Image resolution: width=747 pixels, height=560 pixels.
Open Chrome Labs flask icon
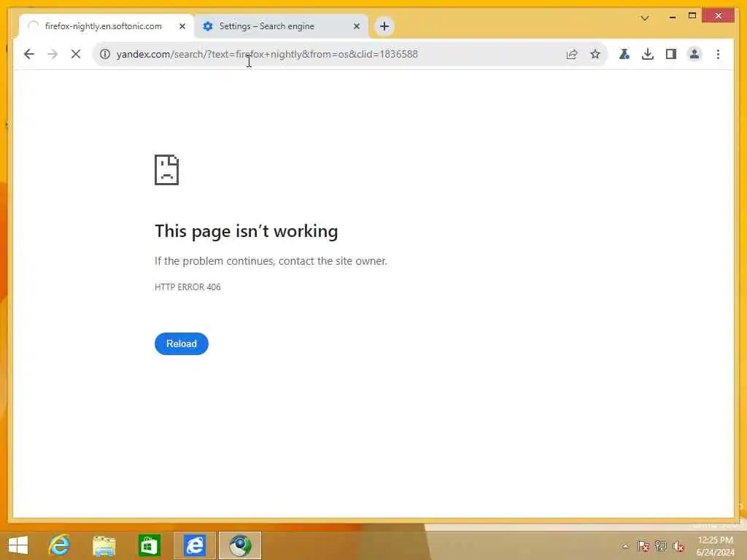tap(624, 54)
